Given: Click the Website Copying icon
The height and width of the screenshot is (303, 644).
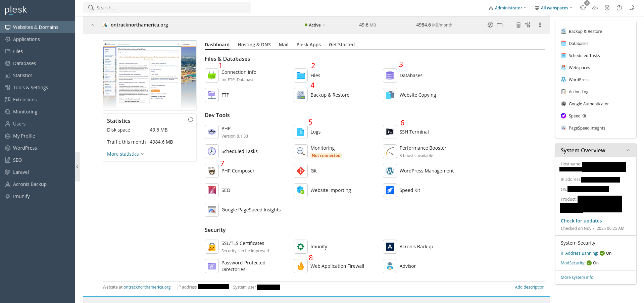Looking at the screenshot, I should tap(390, 95).
